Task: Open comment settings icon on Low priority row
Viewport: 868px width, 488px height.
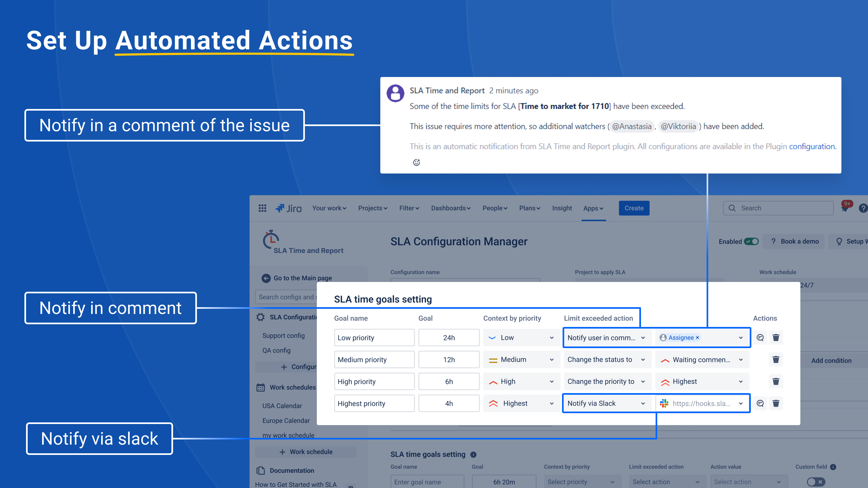Action: tap(760, 338)
